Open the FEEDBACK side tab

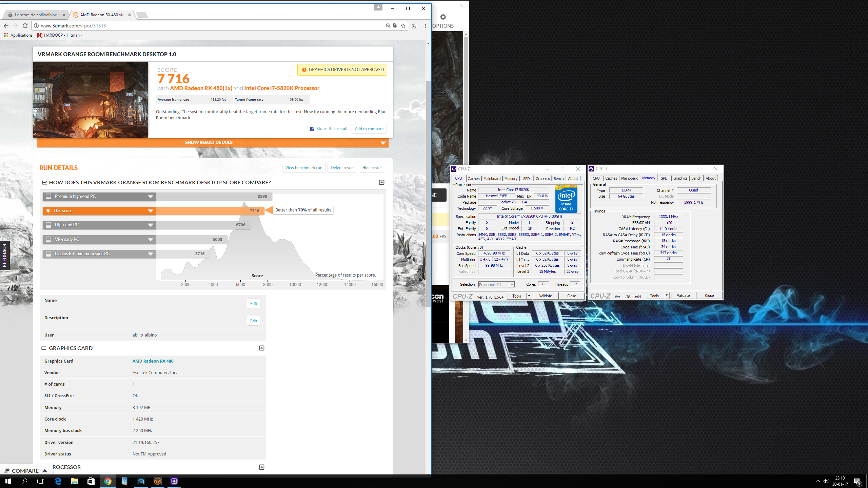(4, 255)
